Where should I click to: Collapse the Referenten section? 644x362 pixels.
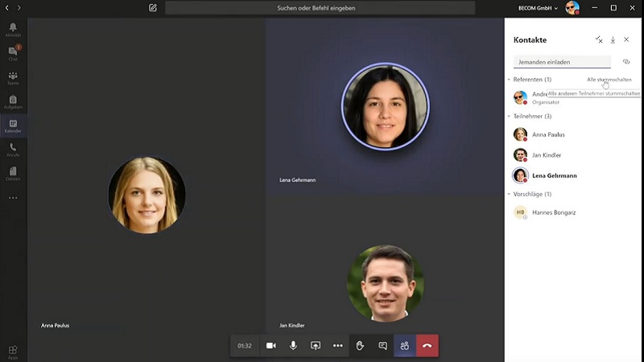[509, 80]
